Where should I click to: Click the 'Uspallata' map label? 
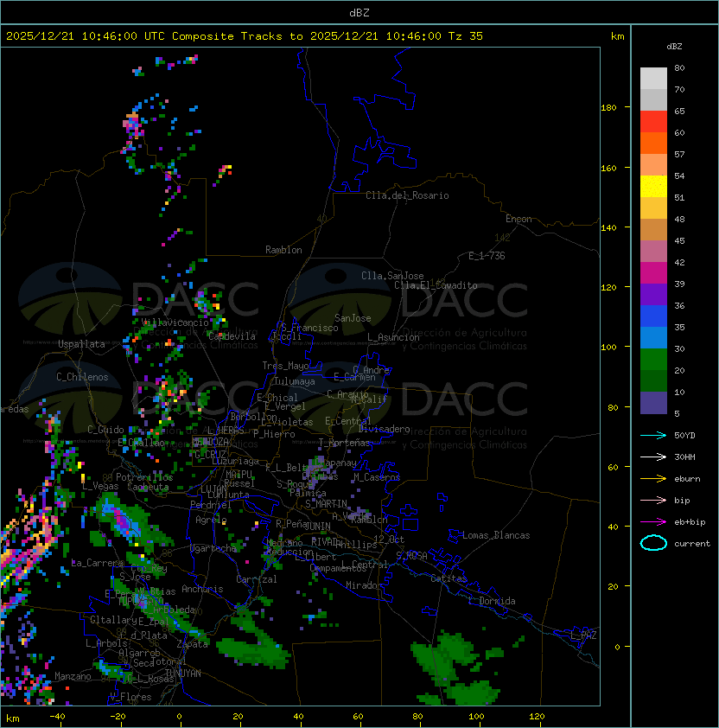(x=81, y=344)
